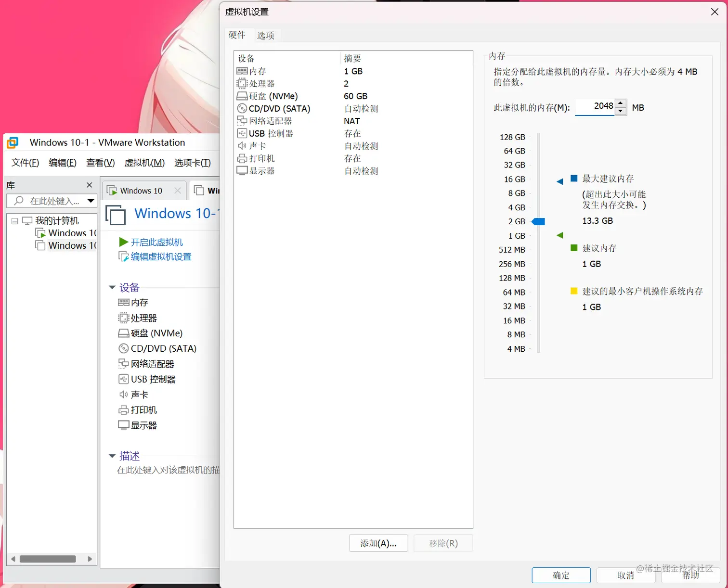This screenshot has width=728, height=588.
Task: Click the library horizontal scrollbar thumb
Action: tap(48, 559)
